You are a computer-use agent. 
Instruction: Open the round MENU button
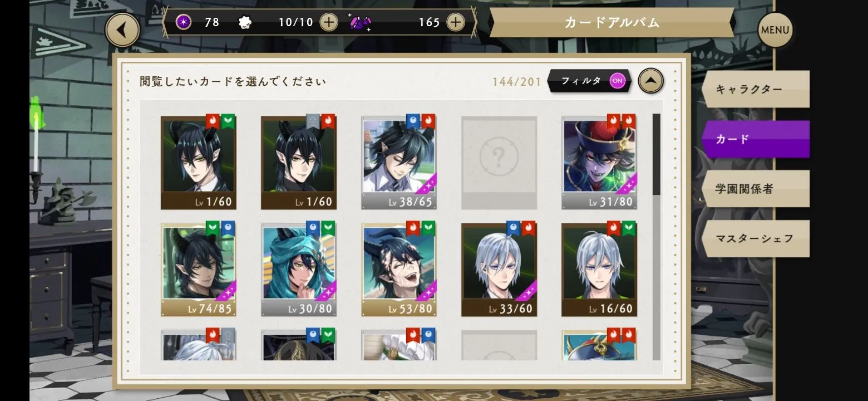click(x=775, y=30)
